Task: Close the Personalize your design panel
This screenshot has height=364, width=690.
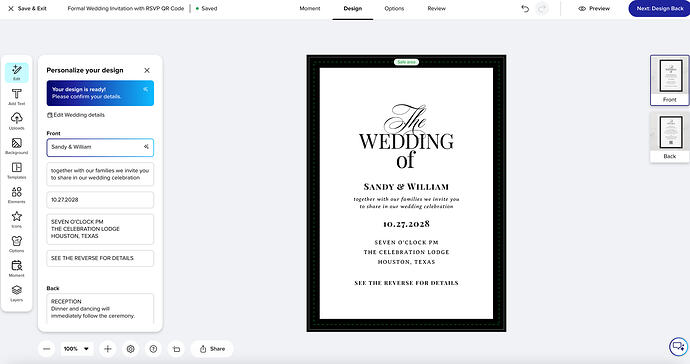Action: click(x=147, y=70)
